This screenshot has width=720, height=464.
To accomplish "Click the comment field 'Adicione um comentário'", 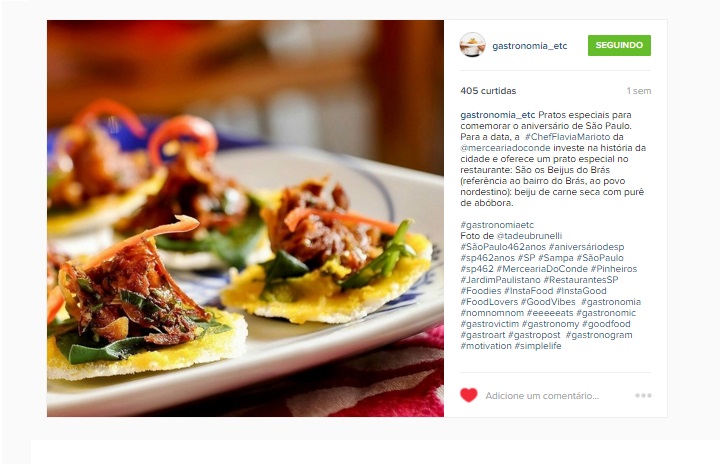I will click(542, 396).
